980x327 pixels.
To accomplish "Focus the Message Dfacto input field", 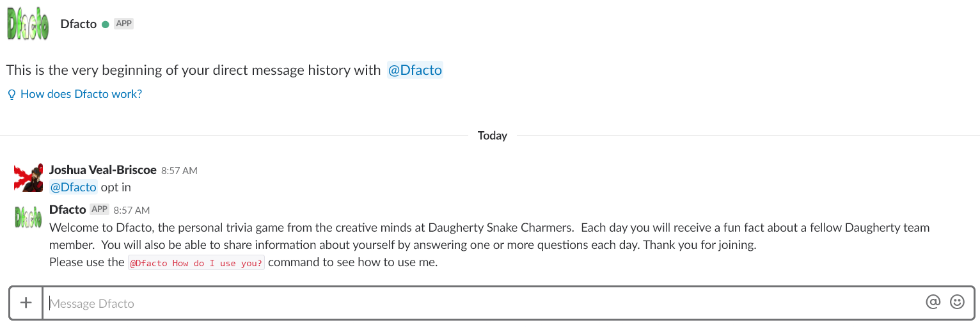I will tap(483, 303).
